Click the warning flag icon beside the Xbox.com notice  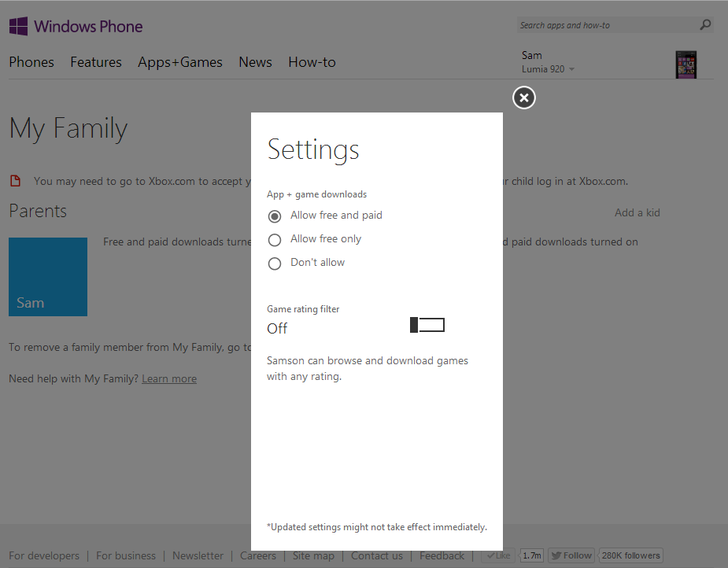(14, 181)
